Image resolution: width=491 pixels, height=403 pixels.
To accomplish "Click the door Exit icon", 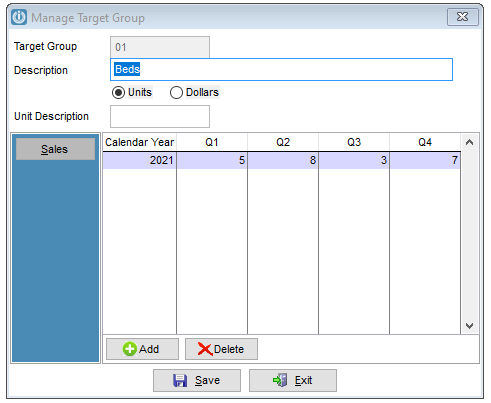I will pos(280,380).
